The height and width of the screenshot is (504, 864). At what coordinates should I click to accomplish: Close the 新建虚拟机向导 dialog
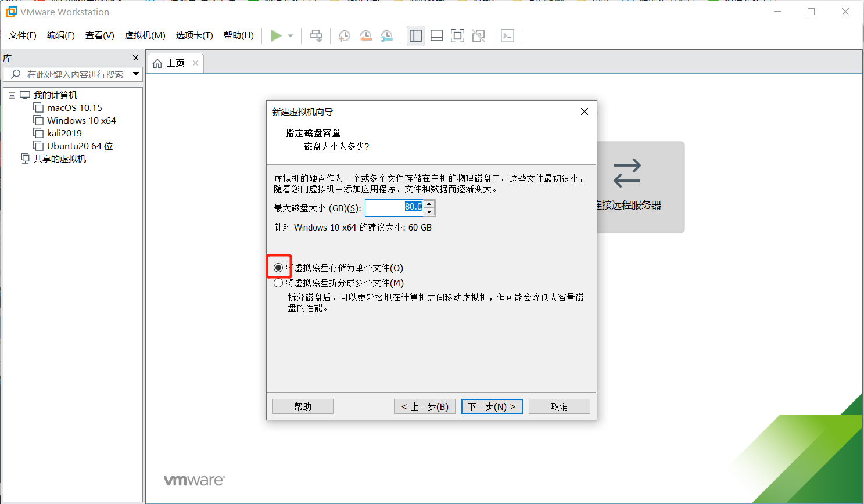pyautogui.click(x=585, y=111)
